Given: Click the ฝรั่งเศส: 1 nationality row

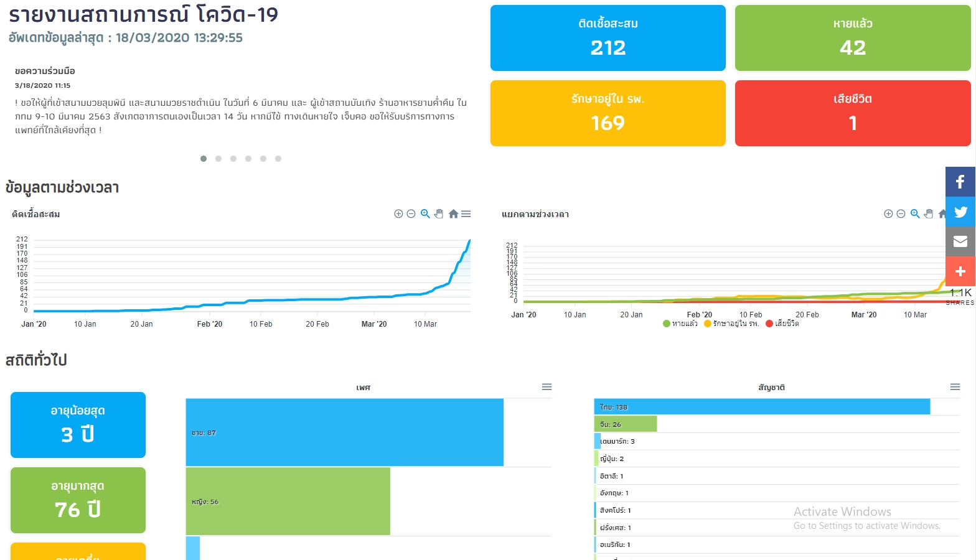Looking at the screenshot, I should coord(777,528).
